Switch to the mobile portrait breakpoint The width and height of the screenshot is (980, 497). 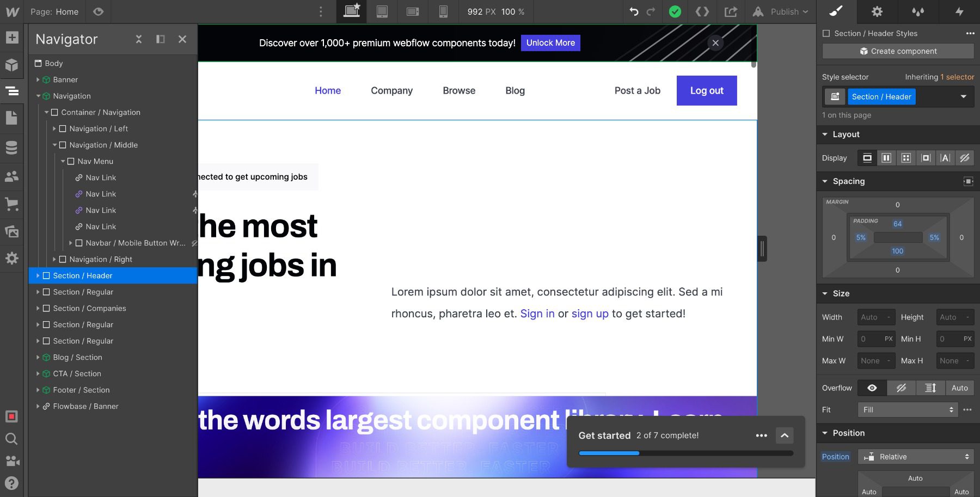(443, 11)
